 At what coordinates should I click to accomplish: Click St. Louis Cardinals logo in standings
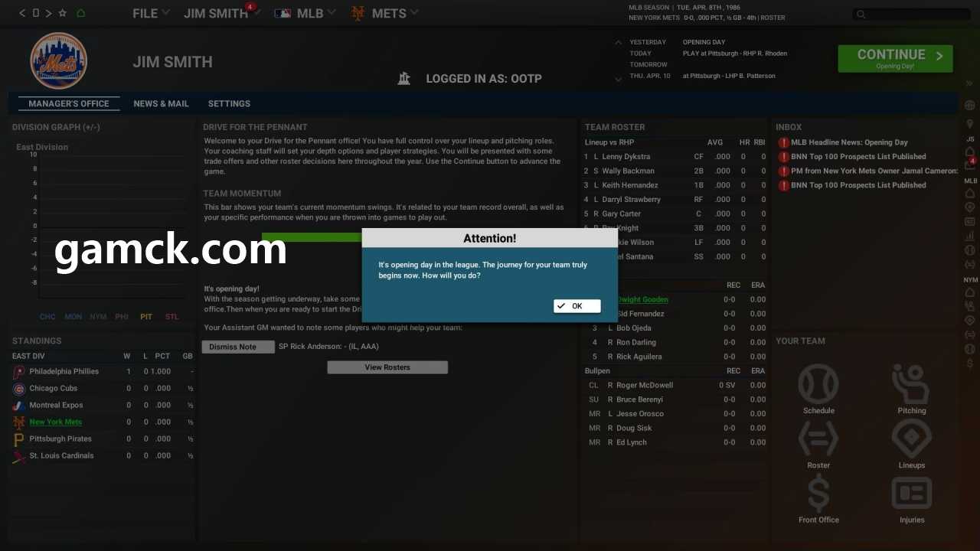(x=19, y=456)
